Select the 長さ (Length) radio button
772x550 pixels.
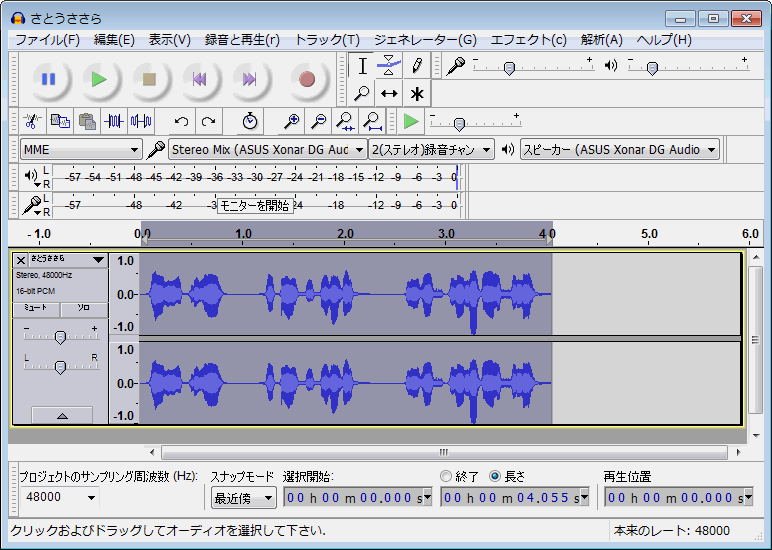coord(495,476)
